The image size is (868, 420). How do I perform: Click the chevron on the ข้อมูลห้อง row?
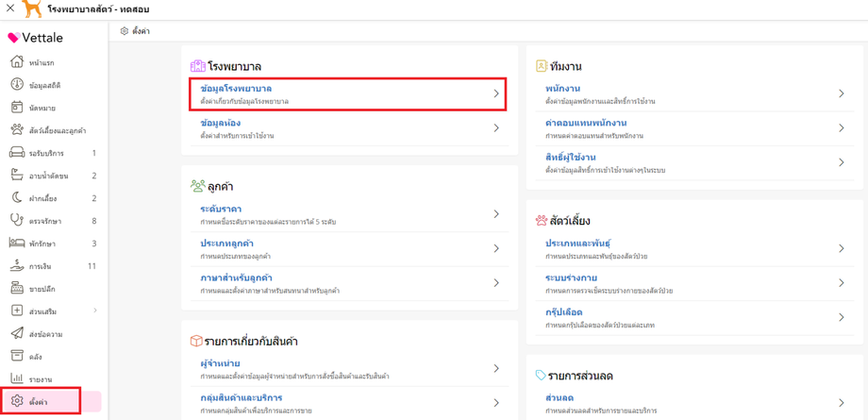tap(496, 128)
